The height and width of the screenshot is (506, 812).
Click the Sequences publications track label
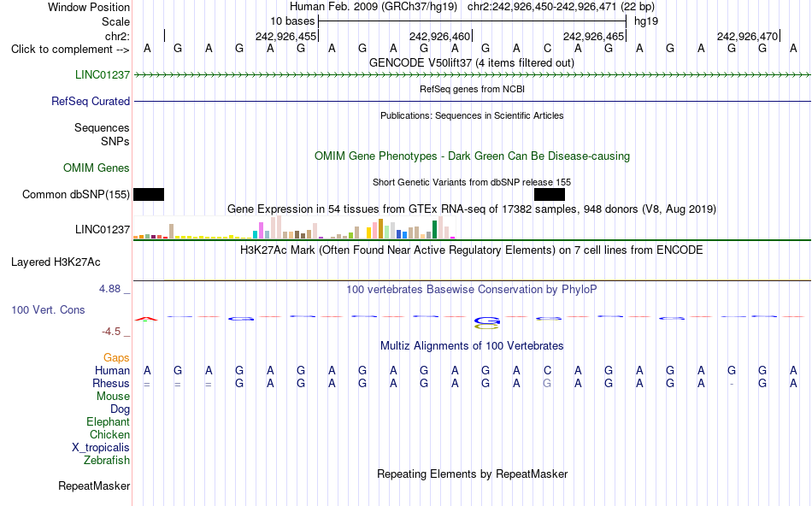[x=102, y=127]
